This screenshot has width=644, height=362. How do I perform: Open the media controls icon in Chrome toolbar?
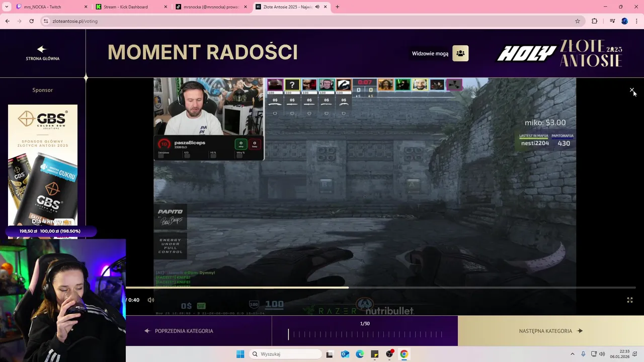(612, 21)
